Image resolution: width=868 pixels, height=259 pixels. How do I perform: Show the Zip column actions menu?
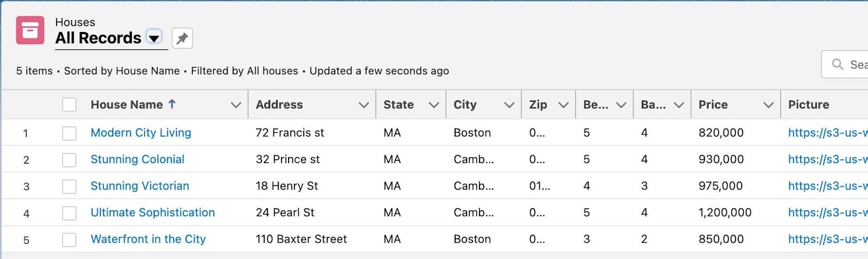(563, 105)
